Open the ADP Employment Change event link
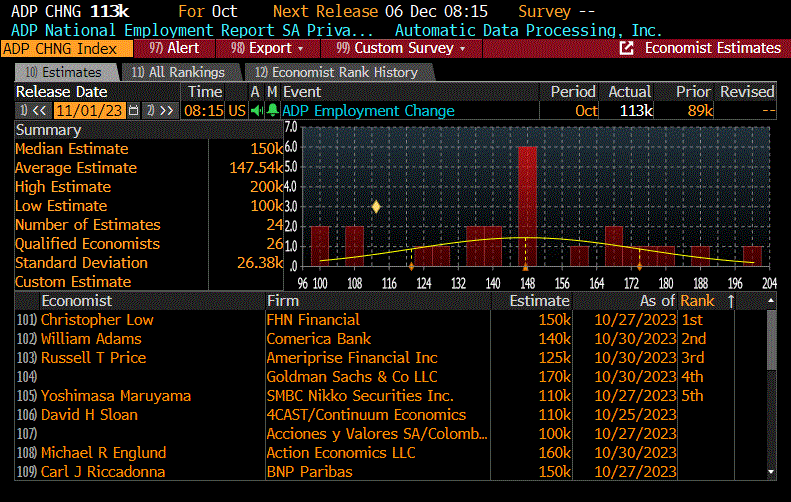The height and width of the screenshot is (502, 791). click(x=368, y=111)
